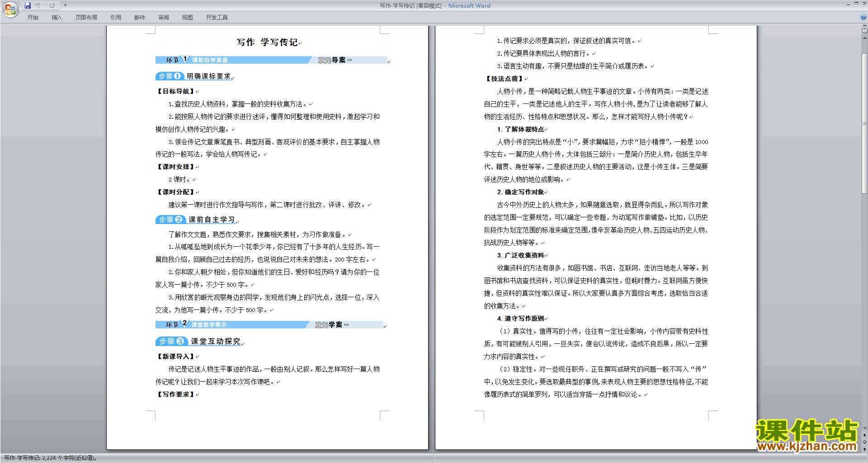Click the 步骤3 课堂互动探究 heading
The height and width of the screenshot is (463, 868).
[199, 341]
